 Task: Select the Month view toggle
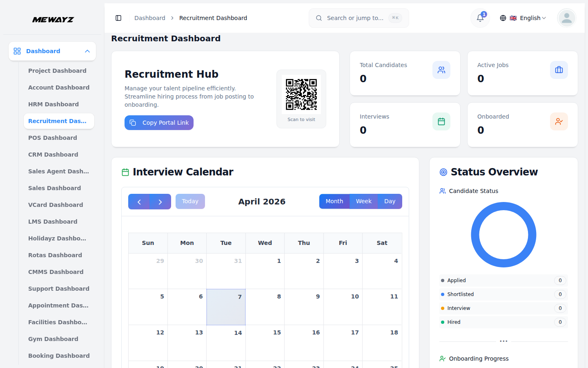[334, 201]
